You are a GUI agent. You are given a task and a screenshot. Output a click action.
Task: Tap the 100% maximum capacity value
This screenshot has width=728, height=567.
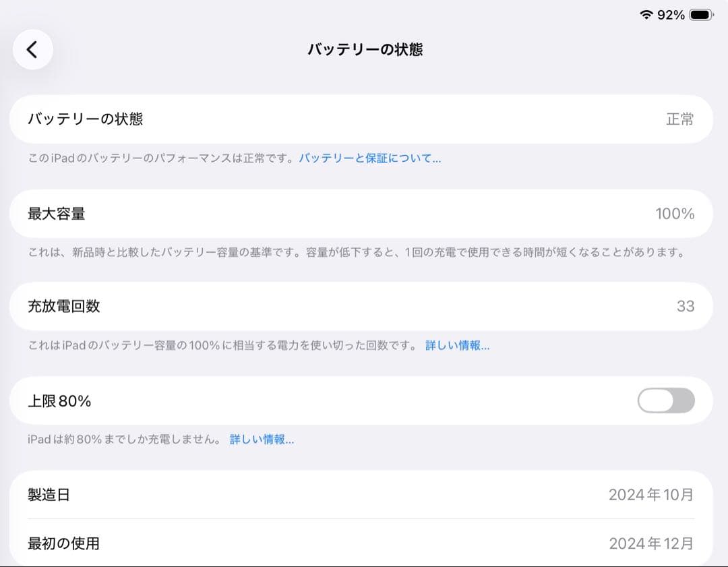tap(674, 214)
